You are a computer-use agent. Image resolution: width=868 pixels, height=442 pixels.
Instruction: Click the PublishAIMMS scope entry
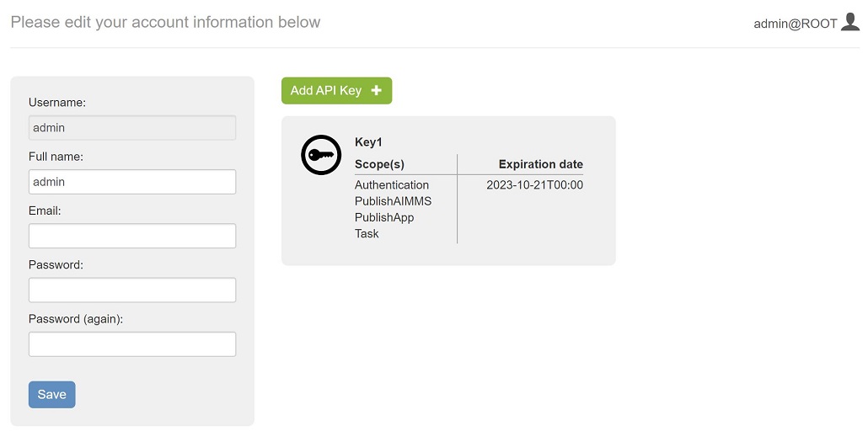pos(393,201)
